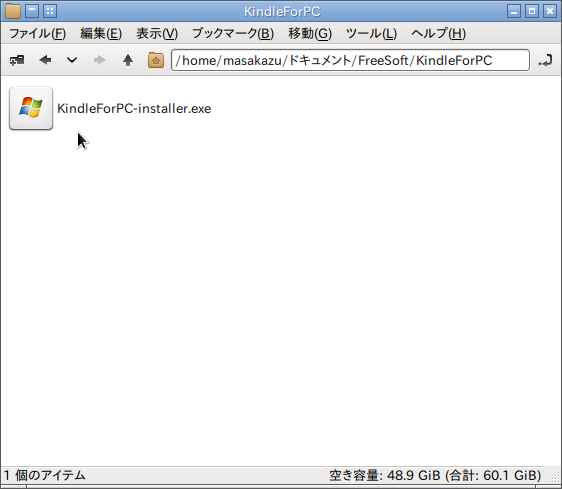The height and width of the screenshot is (489, 562).
Task: Click the dotted-square title bar button
Action: click(50, 11)
